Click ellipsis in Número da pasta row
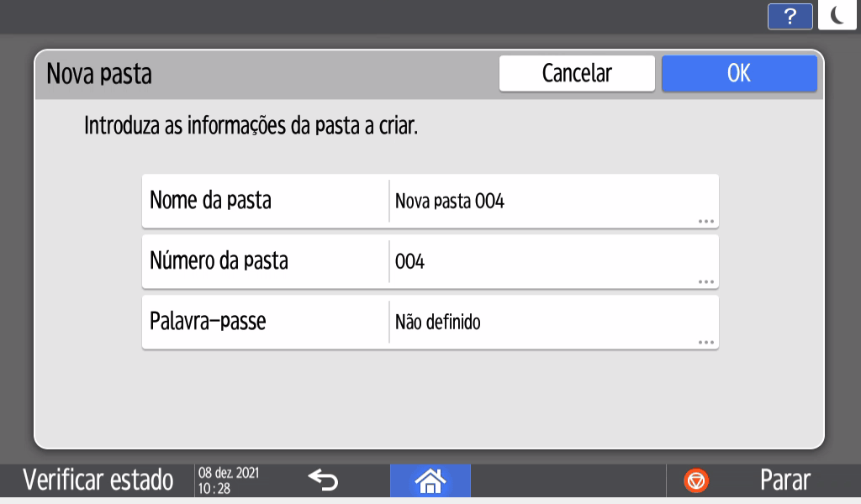 (x=705, y=282)
